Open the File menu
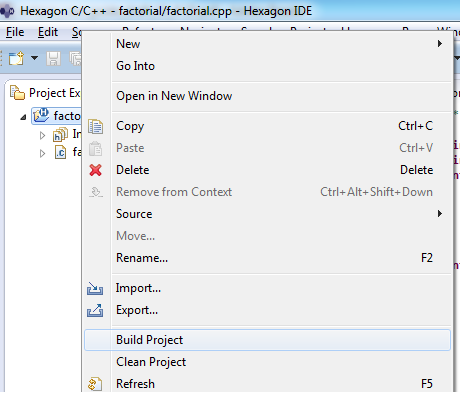460x405 pixels. [15, 32]
